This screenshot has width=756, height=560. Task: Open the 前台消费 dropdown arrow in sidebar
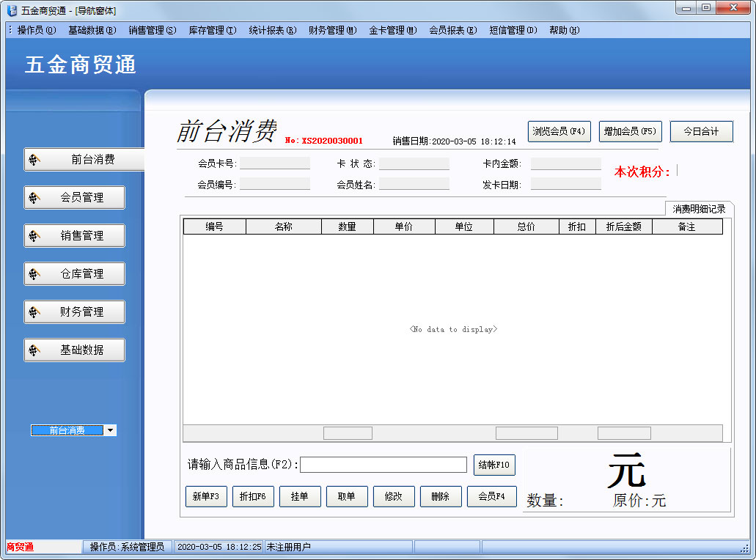tap(111, 430)
